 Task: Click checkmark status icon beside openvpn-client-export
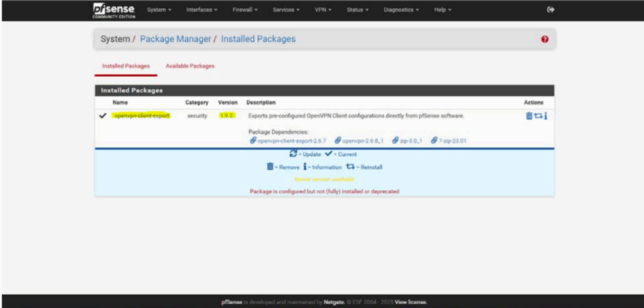[x=103, y=116]
